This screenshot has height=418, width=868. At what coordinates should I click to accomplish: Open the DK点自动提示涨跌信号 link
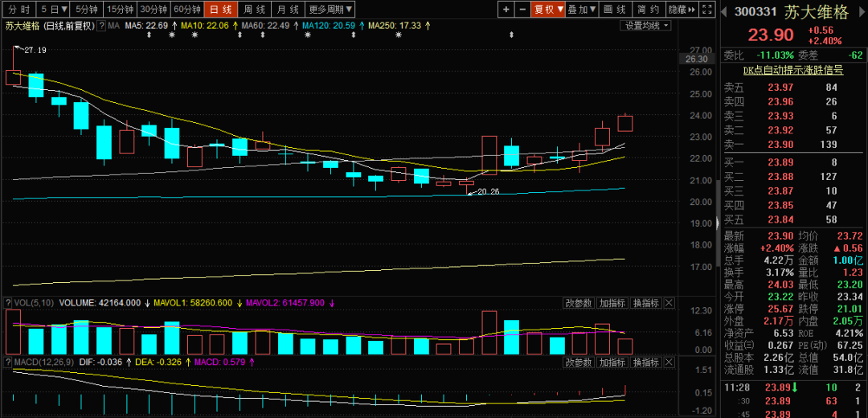coord(792,71)
